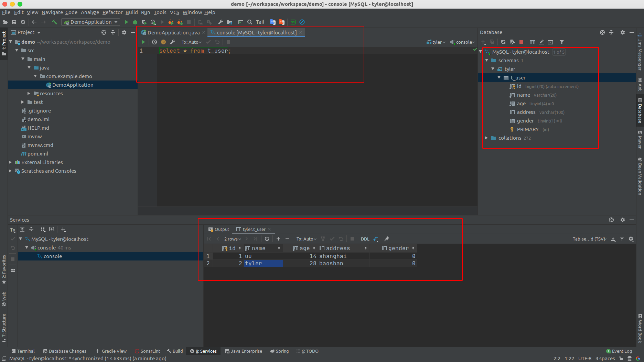Enable the commit checkmark in results toolbar

[x=332, y=238]
